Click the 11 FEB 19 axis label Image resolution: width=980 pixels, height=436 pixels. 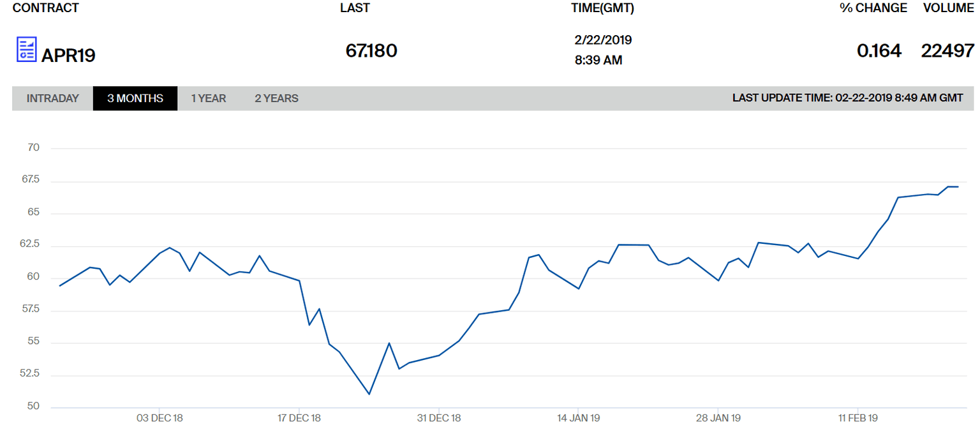858,418
